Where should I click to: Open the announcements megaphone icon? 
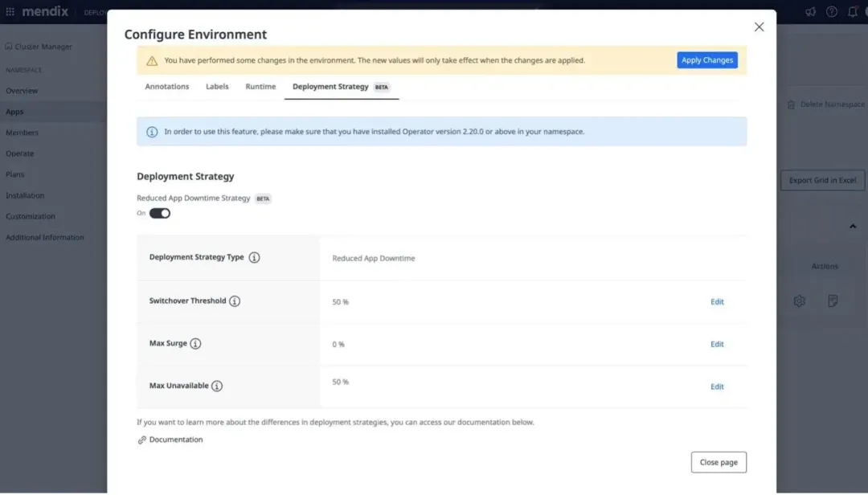810,11
